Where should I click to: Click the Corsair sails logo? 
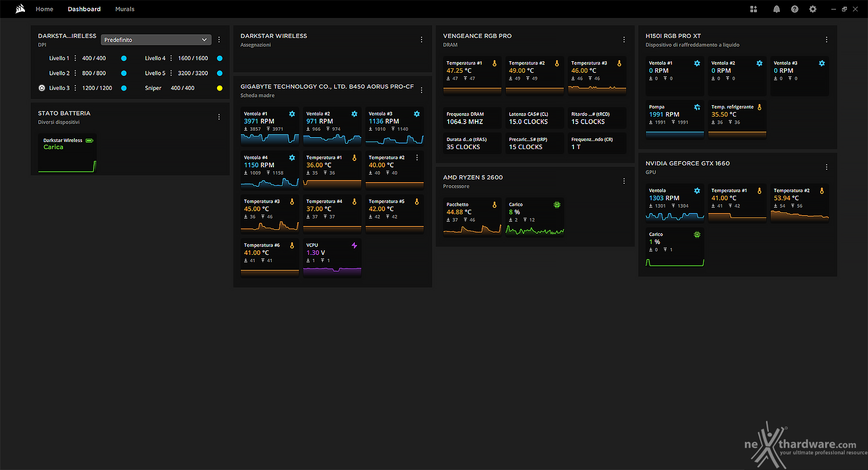point(21,9)
